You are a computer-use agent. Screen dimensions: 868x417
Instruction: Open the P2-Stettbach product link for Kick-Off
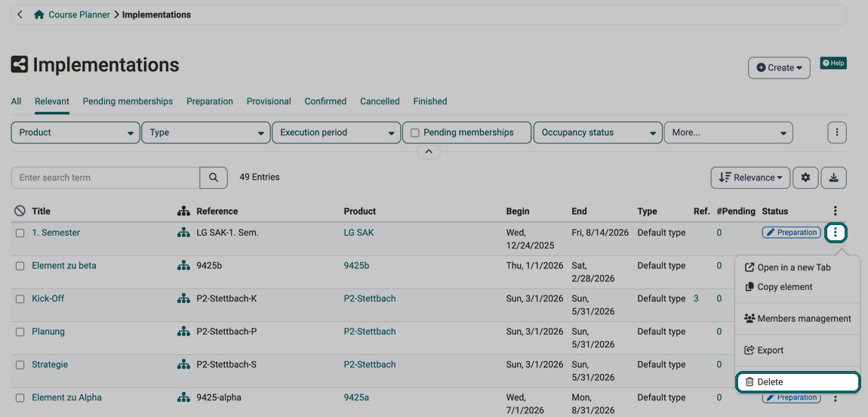[x=370, y=298]
